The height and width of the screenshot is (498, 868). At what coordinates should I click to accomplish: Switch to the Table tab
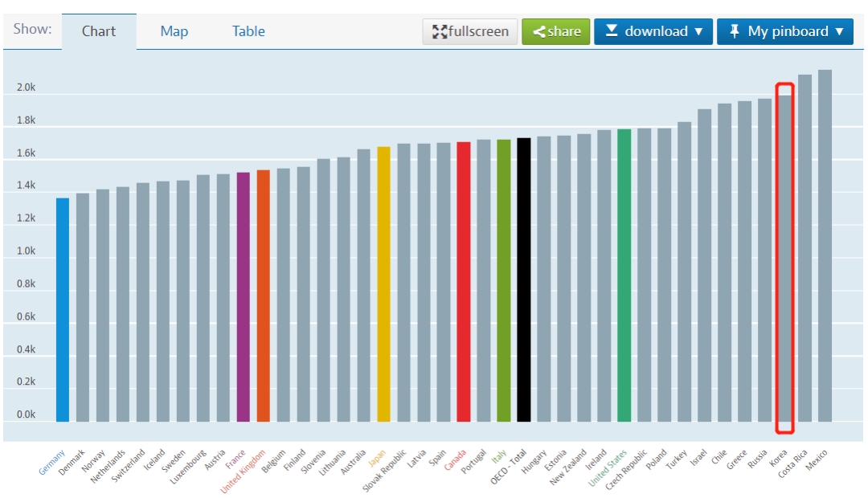coord(248,31)
